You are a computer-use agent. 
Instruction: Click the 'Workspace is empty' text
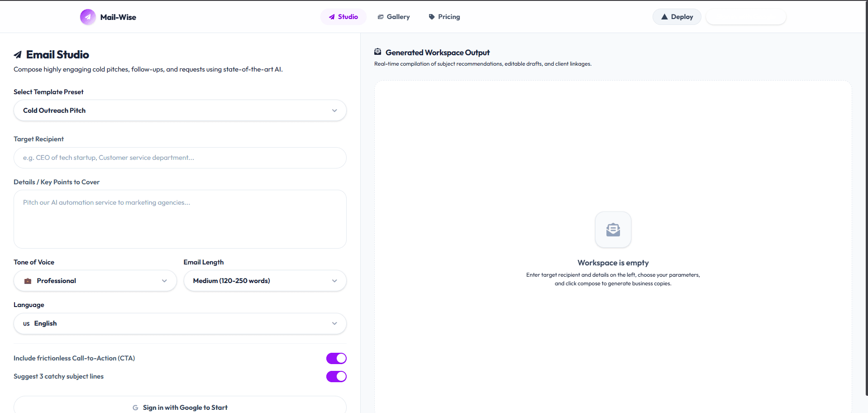pyautogui.click(x=613, y=263)
